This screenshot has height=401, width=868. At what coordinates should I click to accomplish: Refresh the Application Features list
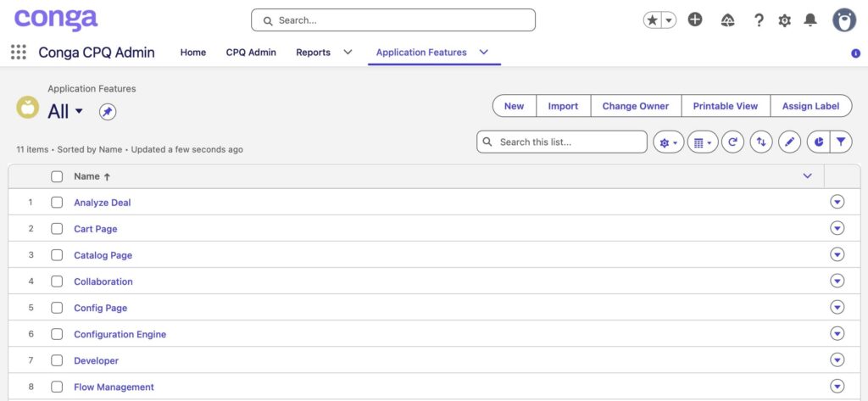tap(732, 142)
